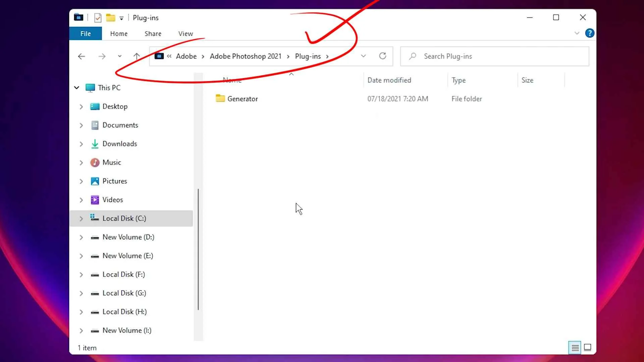The height and width of the screenshot is (362, 644).
Task: Switch to the Home ribbon tab
Action: tap(119, 34)
